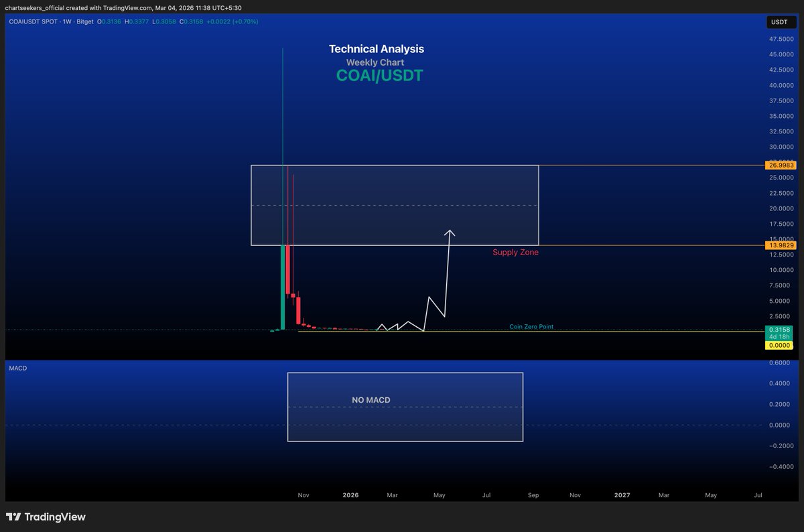Select the 2026 year label on time axis
The image size is (804, 532).
(x=350, y=495)
